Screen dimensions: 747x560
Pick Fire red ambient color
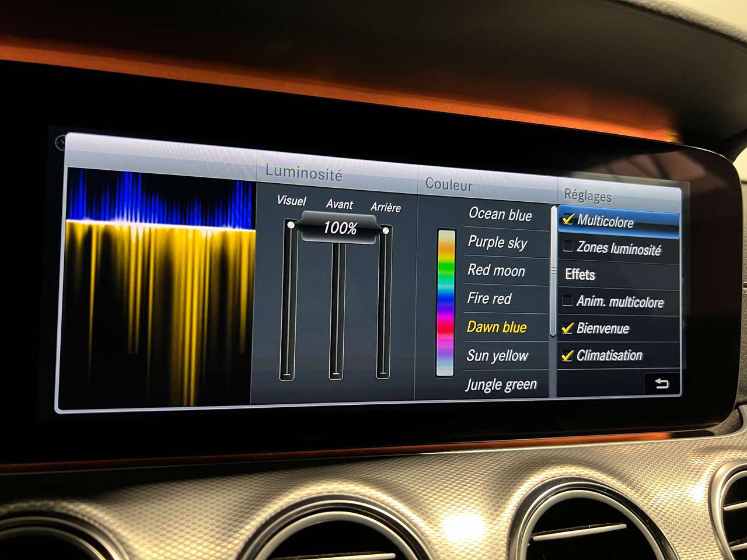click(489, 299)
